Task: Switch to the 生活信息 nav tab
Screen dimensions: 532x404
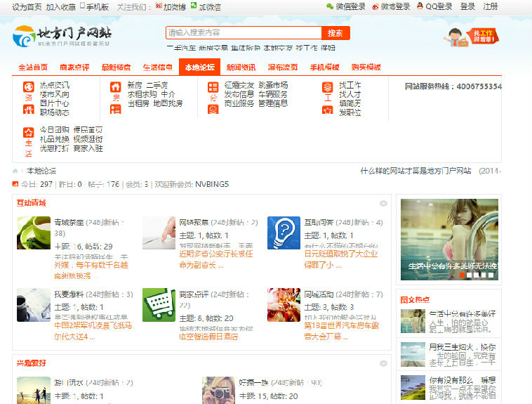Action: click(x=158, y=67)
